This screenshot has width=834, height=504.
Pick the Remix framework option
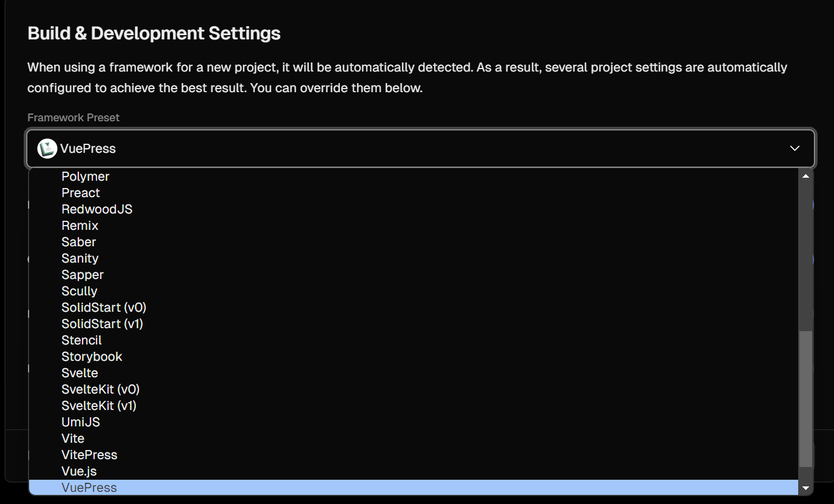coord(80,226)
